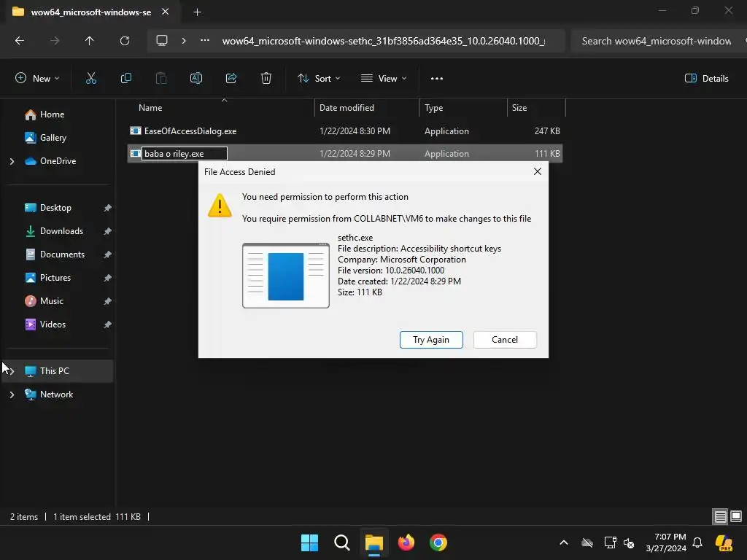
Task: Launch Firefox from the taskbar
Action: pyautogui.click(x=406, y=542)
